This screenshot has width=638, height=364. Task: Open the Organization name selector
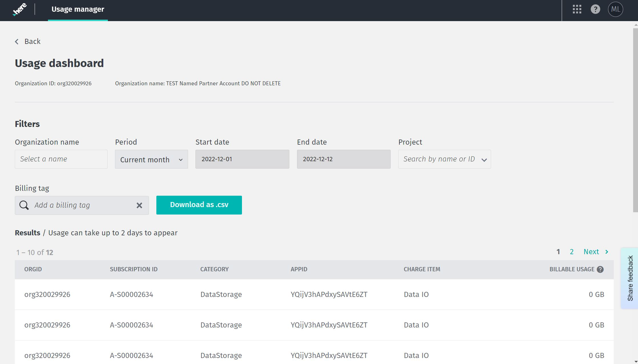coord(61,159)
